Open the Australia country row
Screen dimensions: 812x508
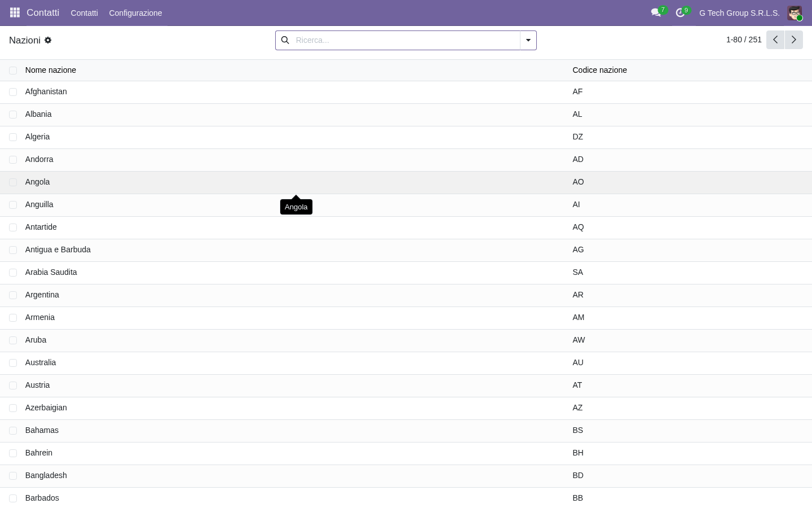pyautogui.click(x=406, y=363)
